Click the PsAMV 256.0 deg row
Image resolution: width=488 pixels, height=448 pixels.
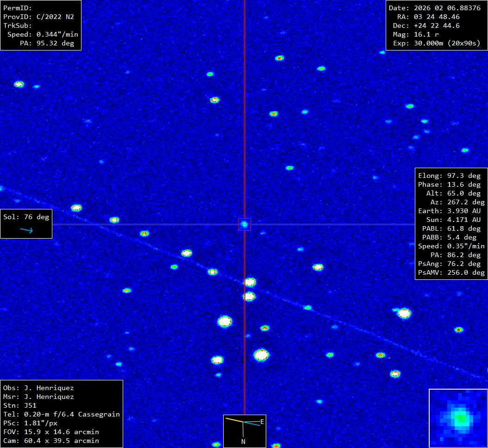451,272
